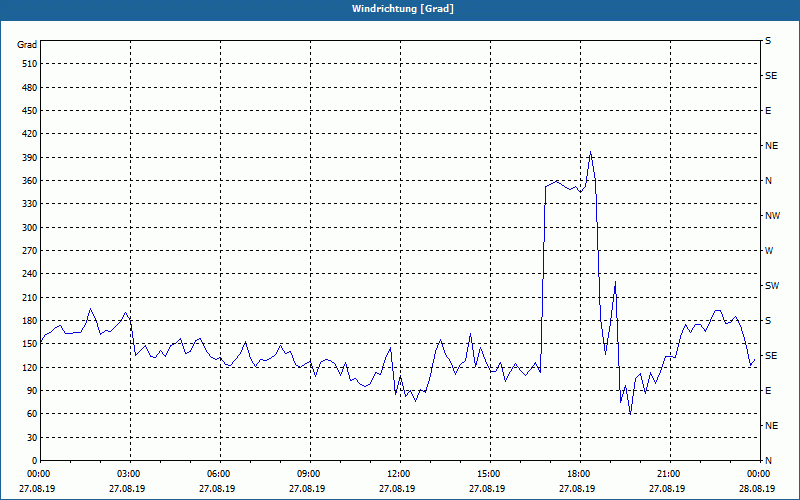
Task: Click the 27.08.19 date under 18:00
Action: [x=577, y=489]
